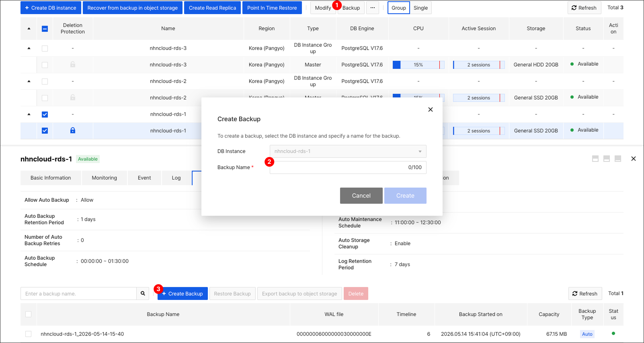The image size is (644, 343).
Task: Open the Event tab
Action: tap(144, 178)
